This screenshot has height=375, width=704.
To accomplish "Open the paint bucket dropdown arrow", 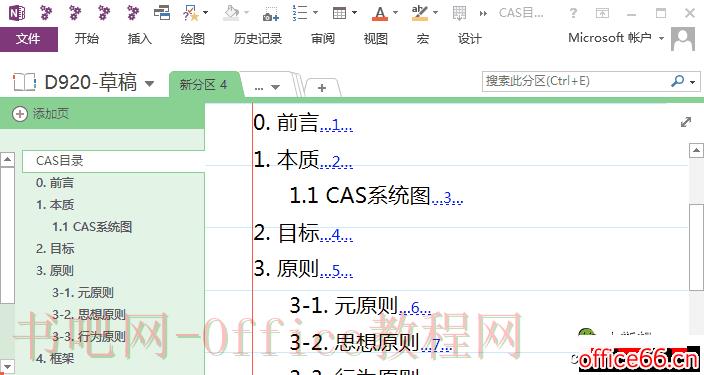I will click(x=246, y=13).
